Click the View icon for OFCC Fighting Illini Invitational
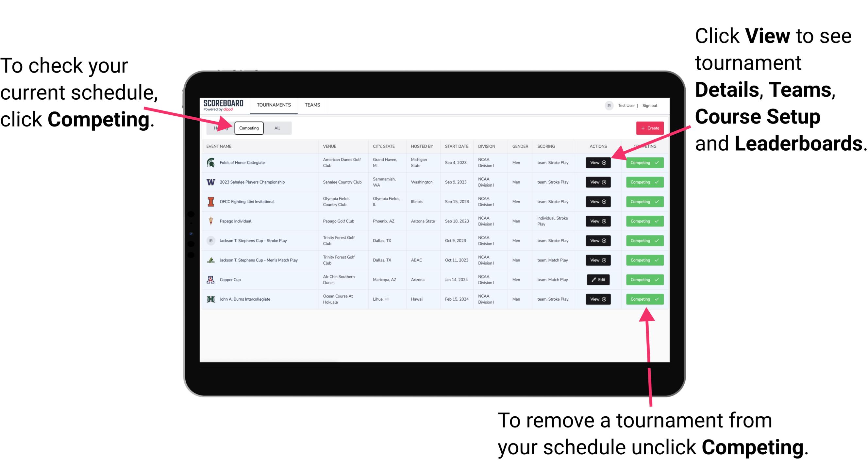 click(598, 202)
